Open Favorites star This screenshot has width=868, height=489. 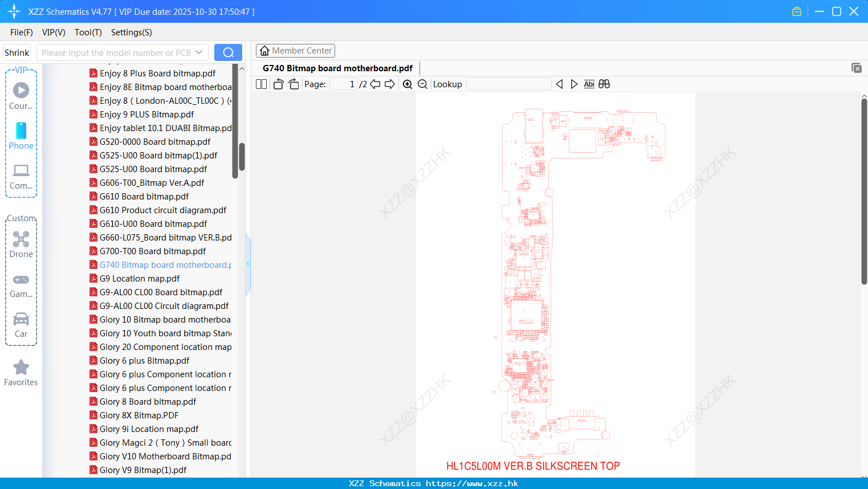coord(21,373)
